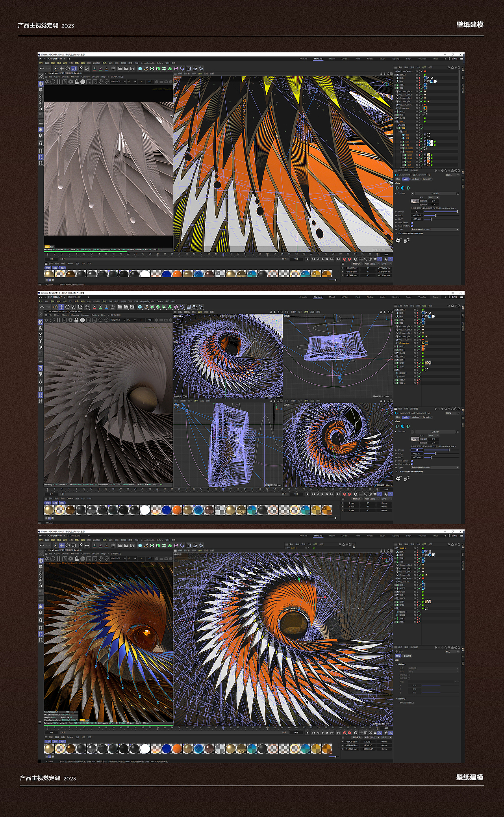Switch to Model layout in top window

[x=332, y=59]
